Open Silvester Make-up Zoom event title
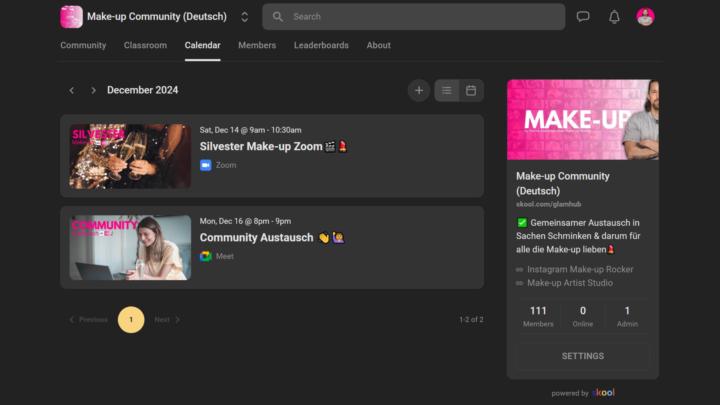The width and height of the screenshot is (720, 405). tap(274, 146)
